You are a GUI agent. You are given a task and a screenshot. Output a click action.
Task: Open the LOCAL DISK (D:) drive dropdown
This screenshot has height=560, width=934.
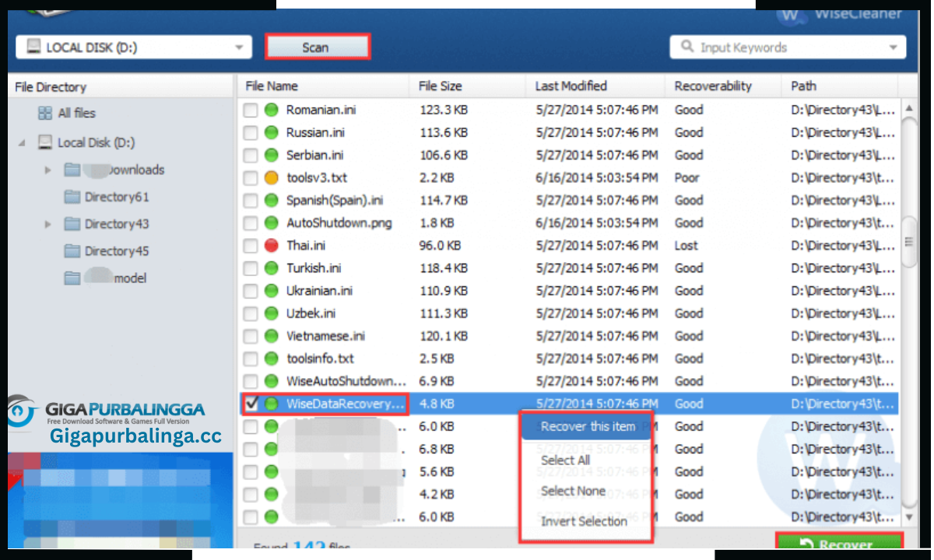tap(134, 47)
